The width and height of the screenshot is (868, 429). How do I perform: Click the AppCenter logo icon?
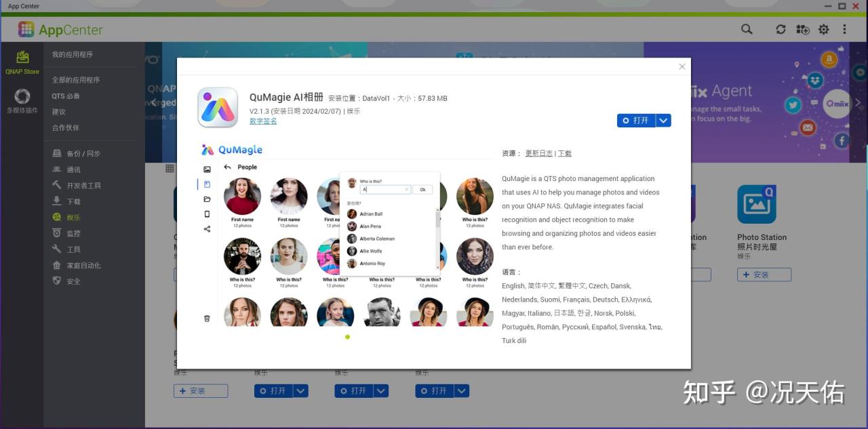(26, 29)
